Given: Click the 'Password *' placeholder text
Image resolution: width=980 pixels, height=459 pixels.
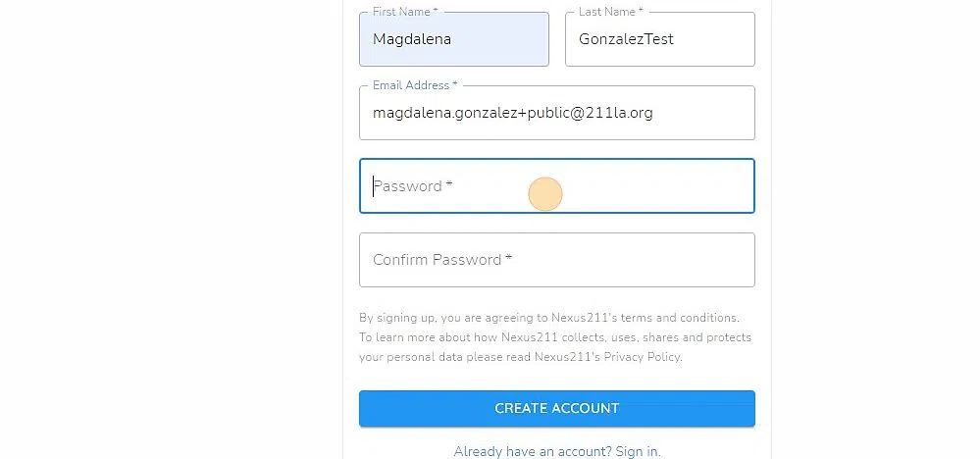Looking at the screenshot, I should click(413, 186).
